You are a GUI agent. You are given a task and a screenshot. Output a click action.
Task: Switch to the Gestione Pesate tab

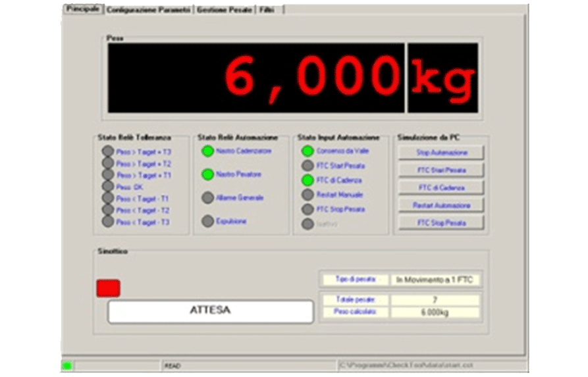point(225,10)
